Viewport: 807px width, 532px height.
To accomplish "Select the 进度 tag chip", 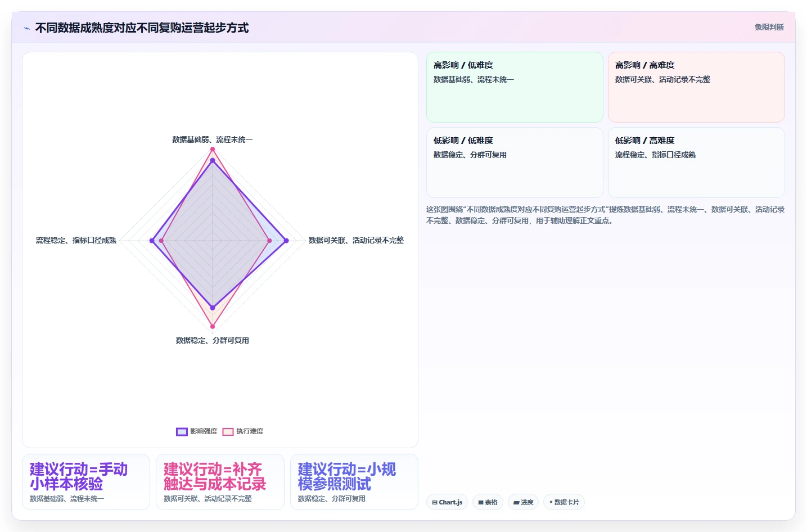I will (x=523, y=502).
